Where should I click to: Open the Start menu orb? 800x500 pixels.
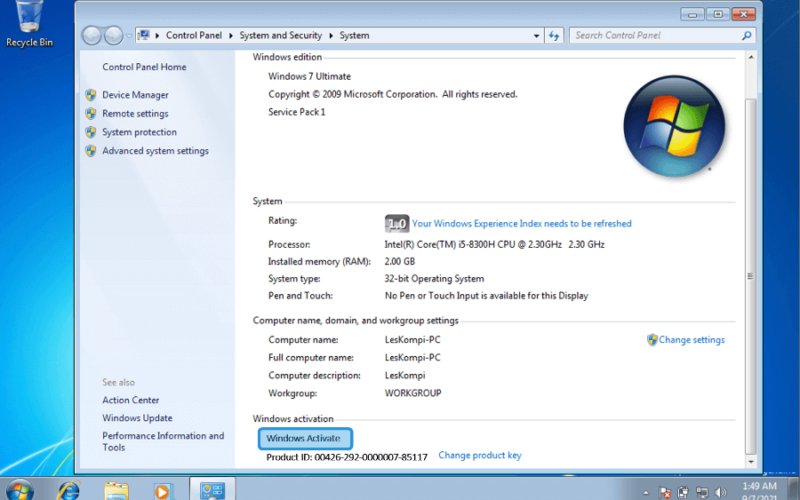[19, 490]
